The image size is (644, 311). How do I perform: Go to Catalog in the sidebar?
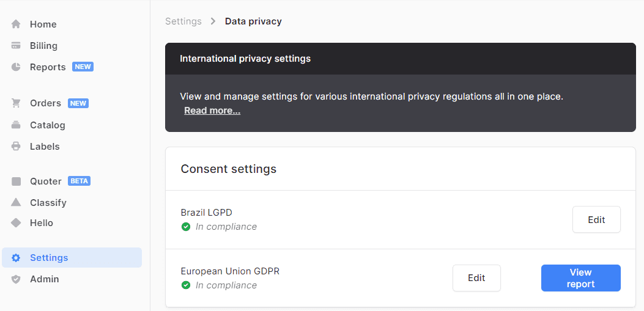click(x=47, y=125)
